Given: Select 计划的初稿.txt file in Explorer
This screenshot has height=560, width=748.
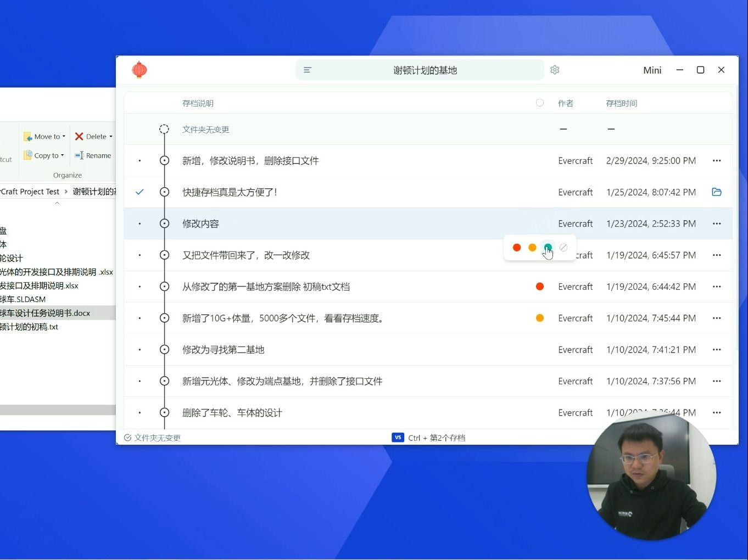Looking at the screenshot, I should tap(29, 327).
